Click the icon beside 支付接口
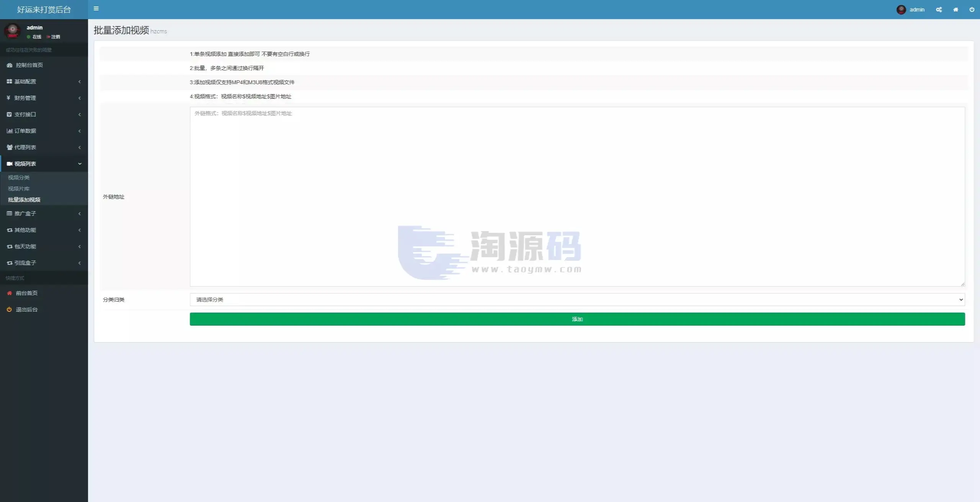980x502 pixels. pyautogui.click(x=9, y=114)
